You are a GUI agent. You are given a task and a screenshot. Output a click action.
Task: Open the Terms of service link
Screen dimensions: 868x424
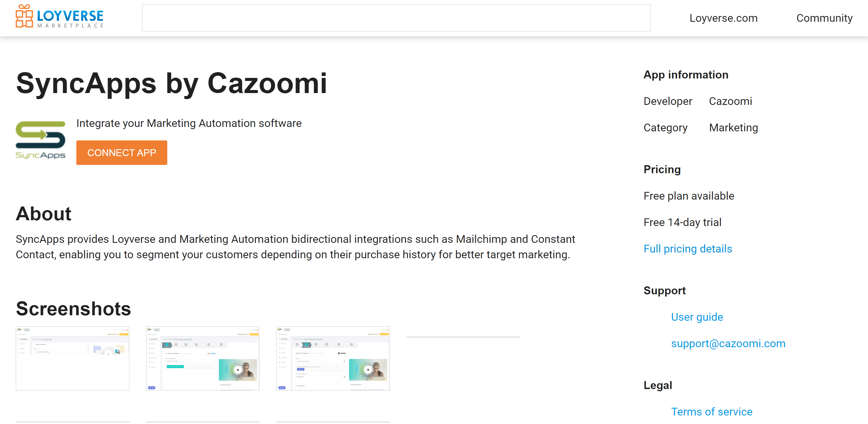(711, 412)
